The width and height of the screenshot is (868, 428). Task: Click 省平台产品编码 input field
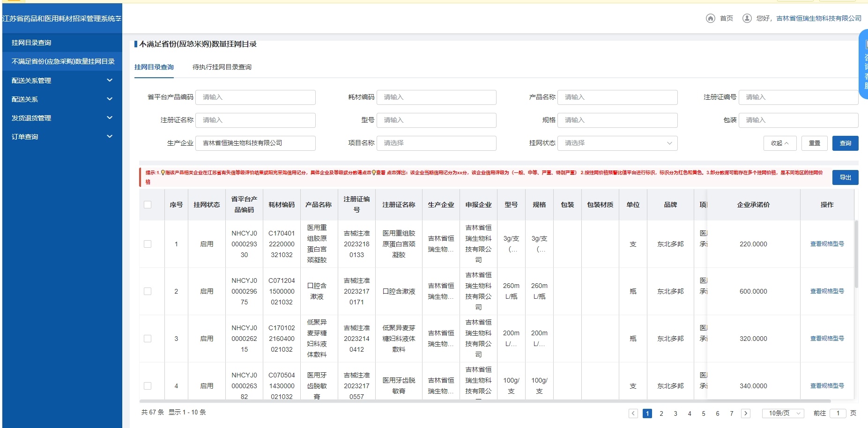pyautogui.click(x=255, y=97)
